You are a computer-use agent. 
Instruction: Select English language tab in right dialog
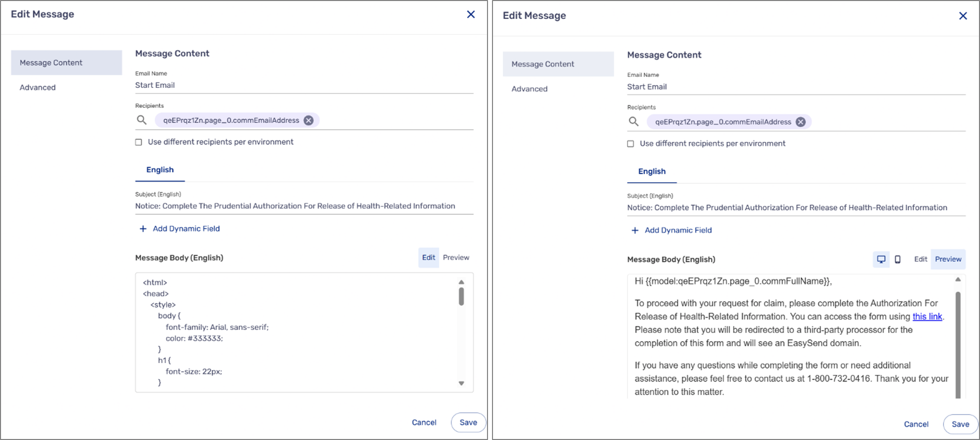click(652, 171)
